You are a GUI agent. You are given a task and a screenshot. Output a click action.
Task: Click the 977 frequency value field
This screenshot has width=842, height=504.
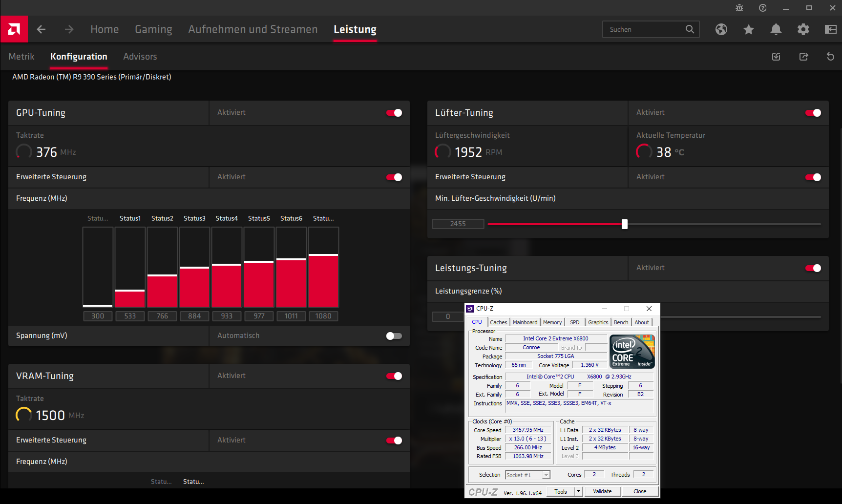click(259, 316)
